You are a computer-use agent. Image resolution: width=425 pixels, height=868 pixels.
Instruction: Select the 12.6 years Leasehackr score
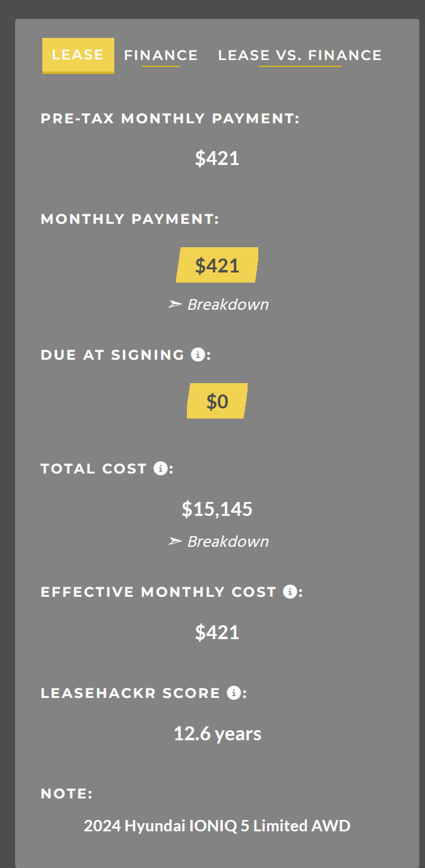point(217,733)
